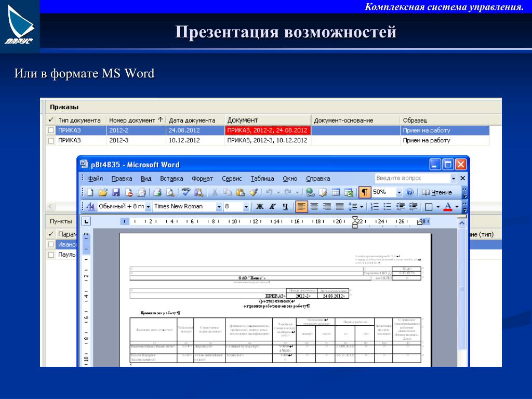Check the box for order 2012-3 row
This screenshot has height=399, width=532.
[51, 140]
